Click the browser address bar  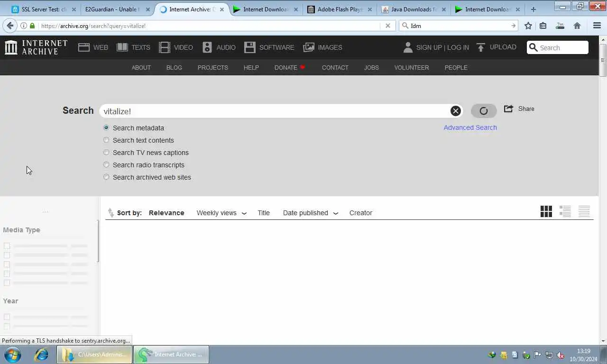(x=209, y=26)
